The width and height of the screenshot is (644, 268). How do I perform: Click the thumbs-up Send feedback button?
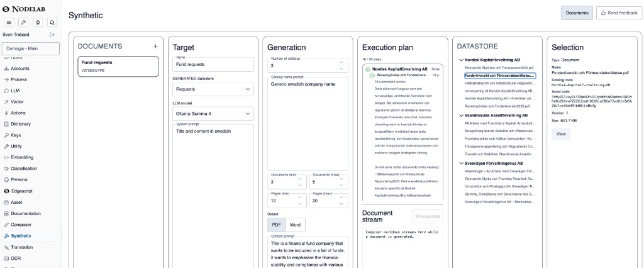(619, 13)
